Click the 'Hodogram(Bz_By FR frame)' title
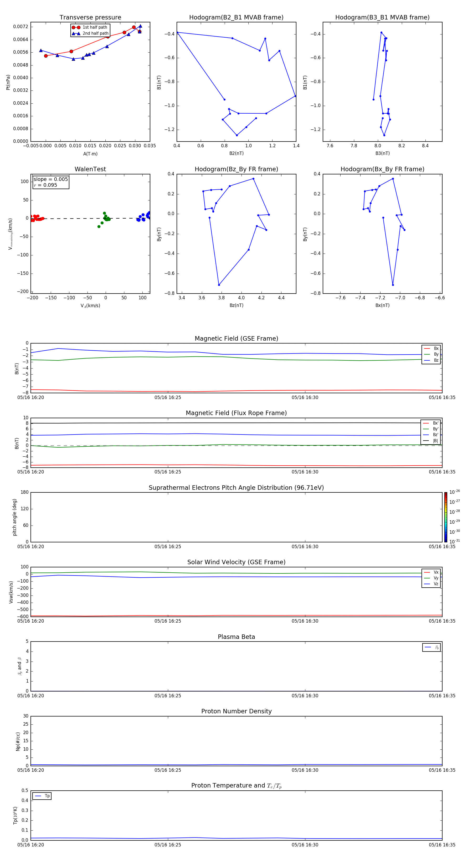This screenshot has width=473, height=868. [236, 169]
